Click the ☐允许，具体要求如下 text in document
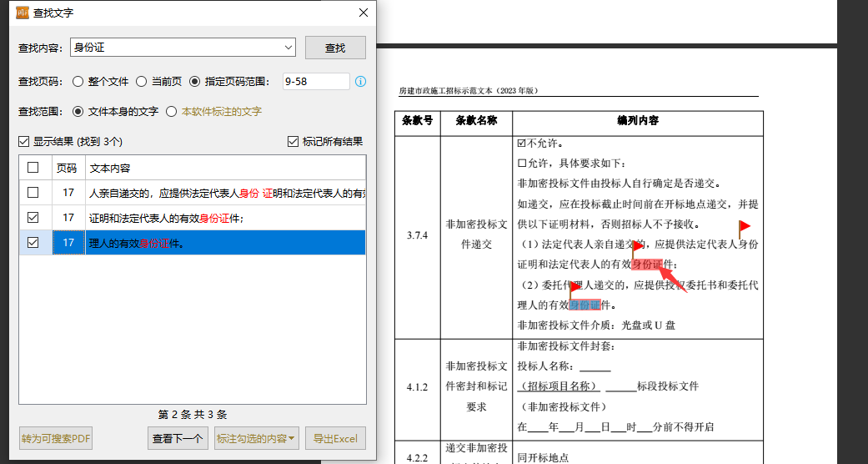Viewport: 868px width, 464px height. [x=571, y=164]
